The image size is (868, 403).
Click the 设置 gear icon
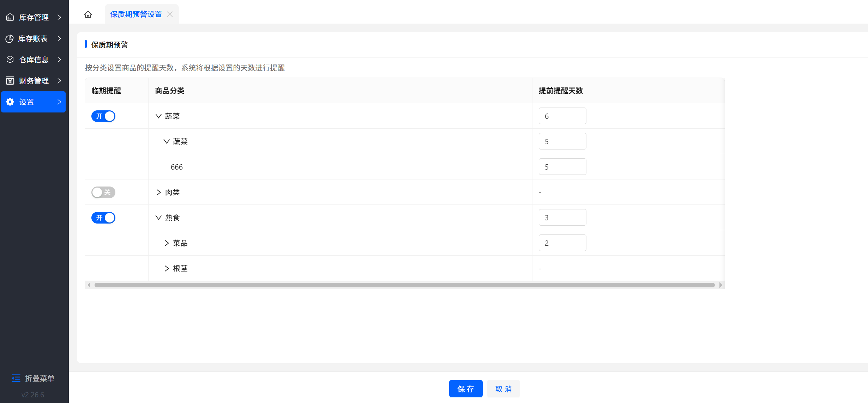10,102
